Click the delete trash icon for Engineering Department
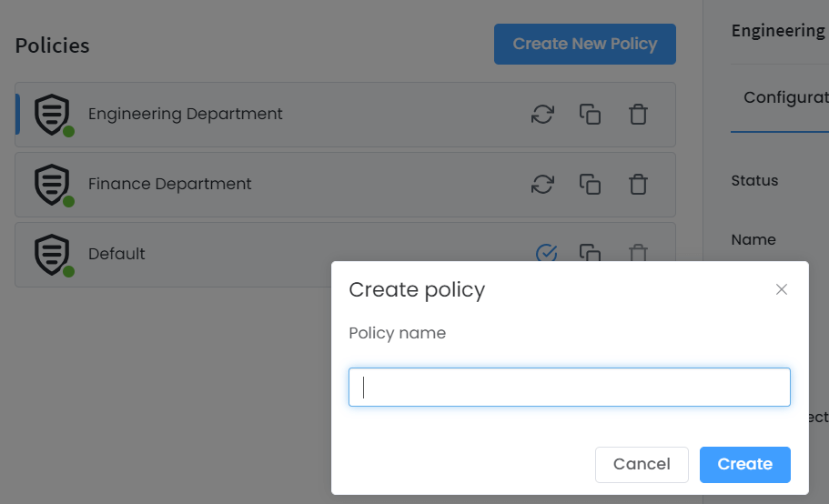Screen dimensions: 829x504 click(638, 115)
